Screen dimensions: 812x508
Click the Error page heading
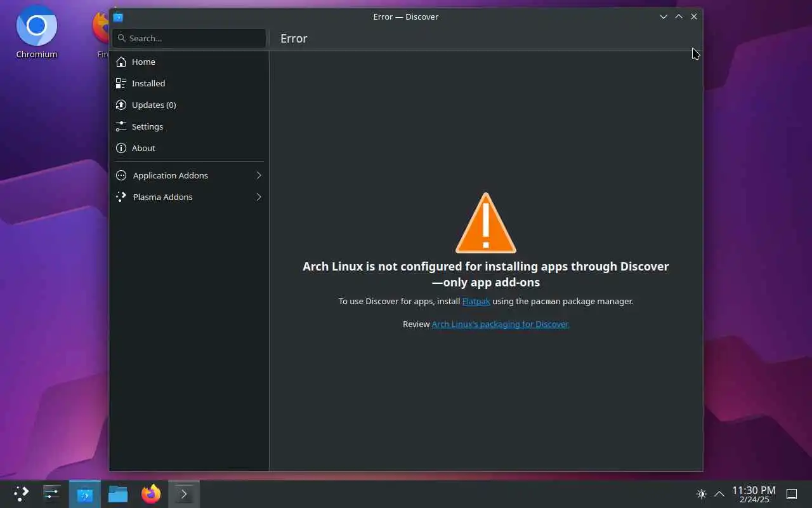294,38
